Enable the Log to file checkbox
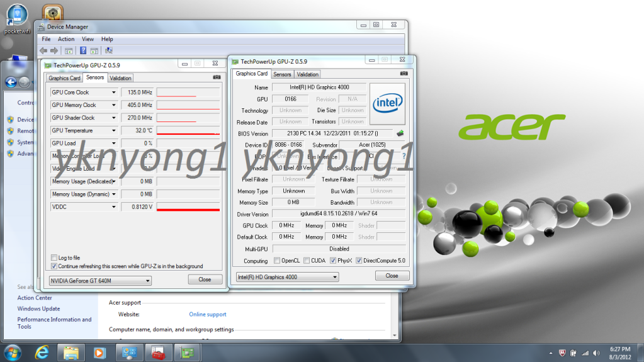This screenshot has height=362, width=644. [54, 257]
